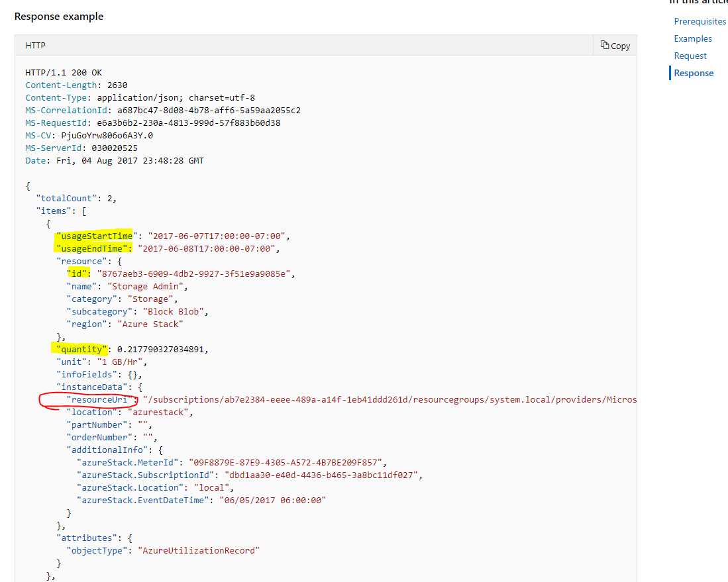Navigate to the Request section link

[690, 56]
